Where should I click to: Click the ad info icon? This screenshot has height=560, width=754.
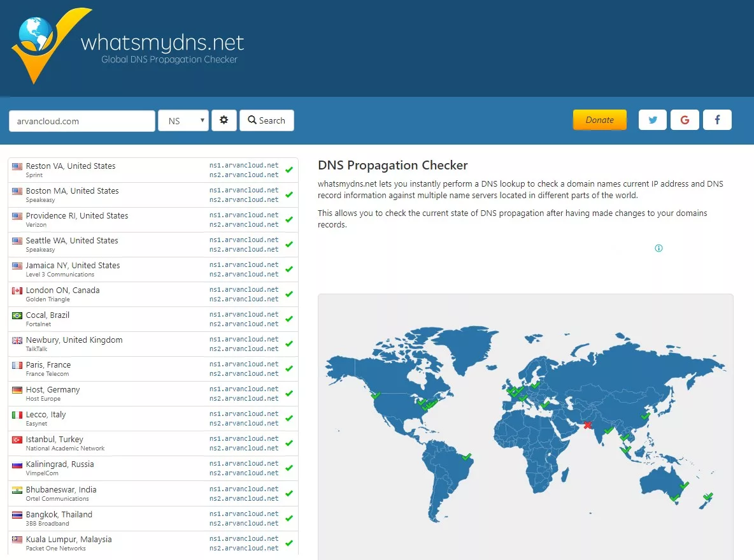click(x=658, y=248)
